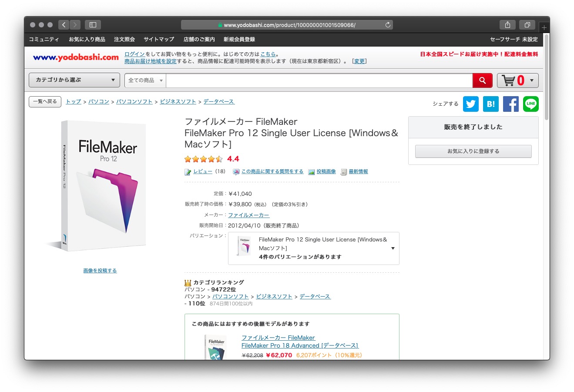Screen dimensions: 574x392
Task: Open the shopping cart icon
Action: click(x=508, y=80)
